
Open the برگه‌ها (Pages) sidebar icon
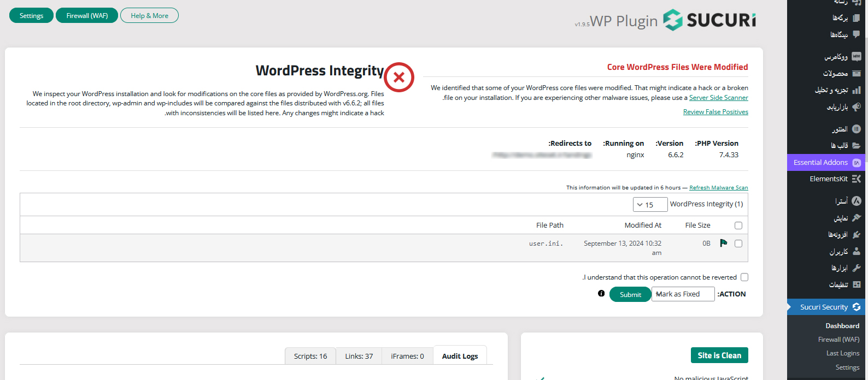tap(857, 17)
